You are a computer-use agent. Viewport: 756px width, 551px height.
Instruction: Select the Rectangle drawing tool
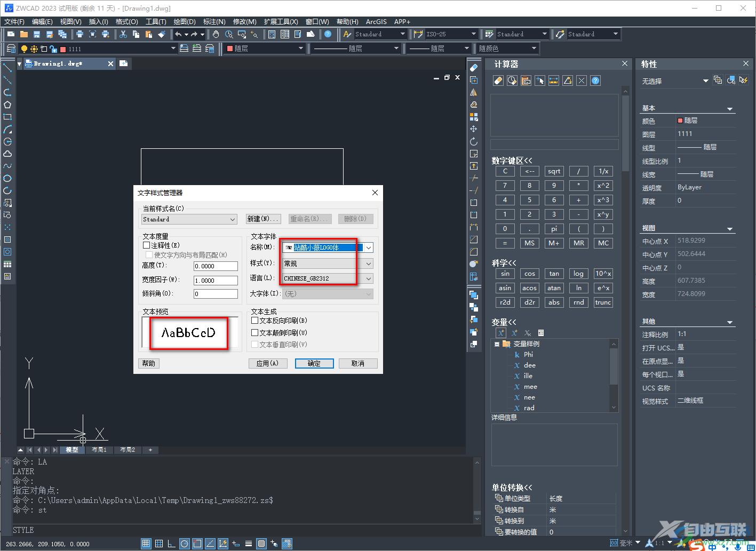(x=7, y=117)
